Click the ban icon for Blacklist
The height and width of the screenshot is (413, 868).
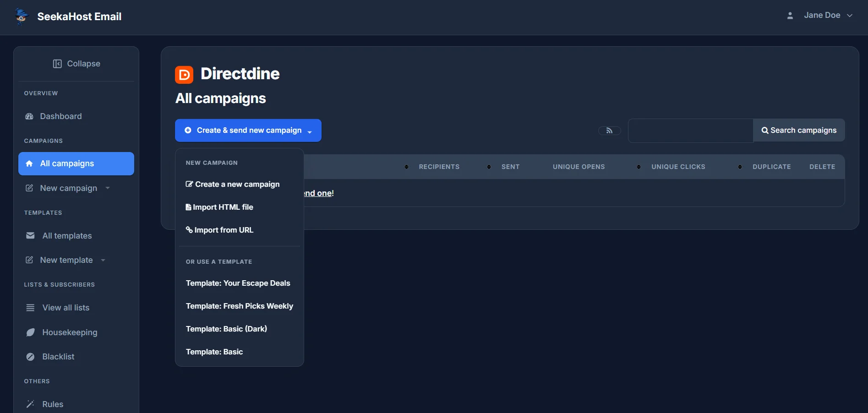[30, 357]
